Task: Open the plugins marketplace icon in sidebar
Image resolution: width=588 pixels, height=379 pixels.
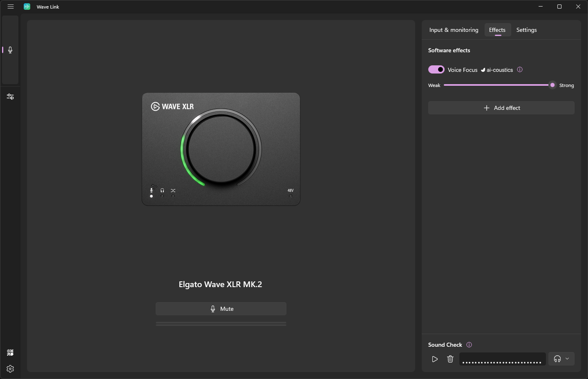Action: [x=10, y=352]
